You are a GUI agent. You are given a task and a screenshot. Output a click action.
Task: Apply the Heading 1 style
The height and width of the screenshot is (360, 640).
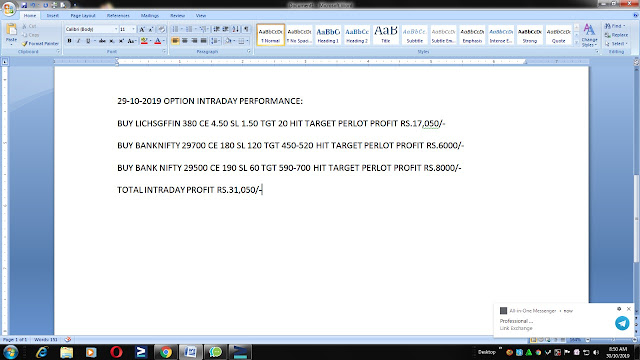tap(328, 35)
